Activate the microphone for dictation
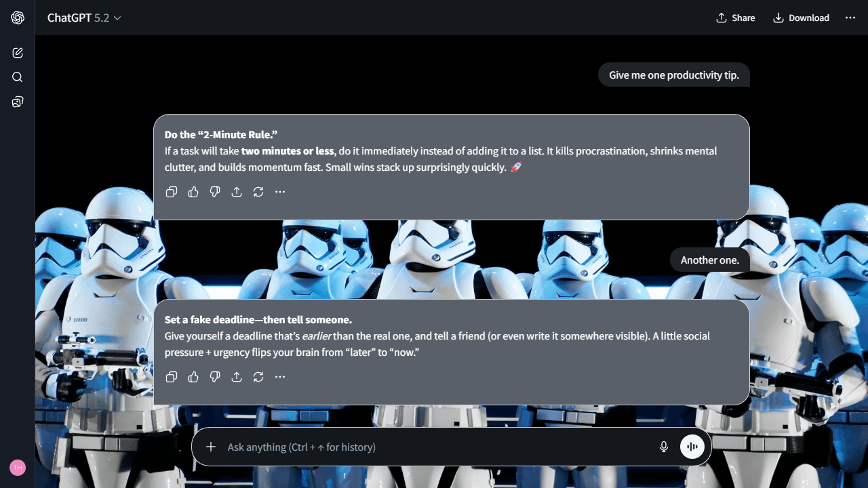The image size is (868, 488). tap(663, 447)
